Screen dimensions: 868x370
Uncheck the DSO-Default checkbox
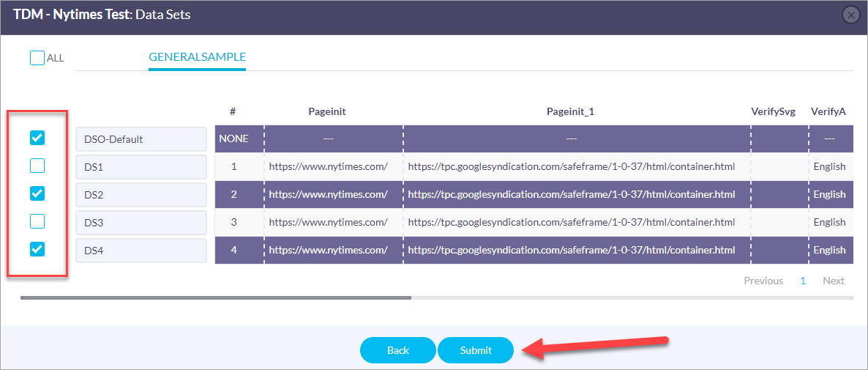pos(37,138)
